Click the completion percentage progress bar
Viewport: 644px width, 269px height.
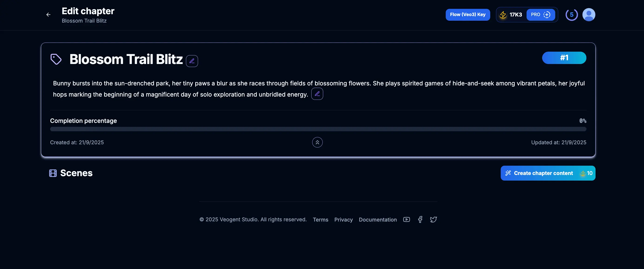pos(318,129)
